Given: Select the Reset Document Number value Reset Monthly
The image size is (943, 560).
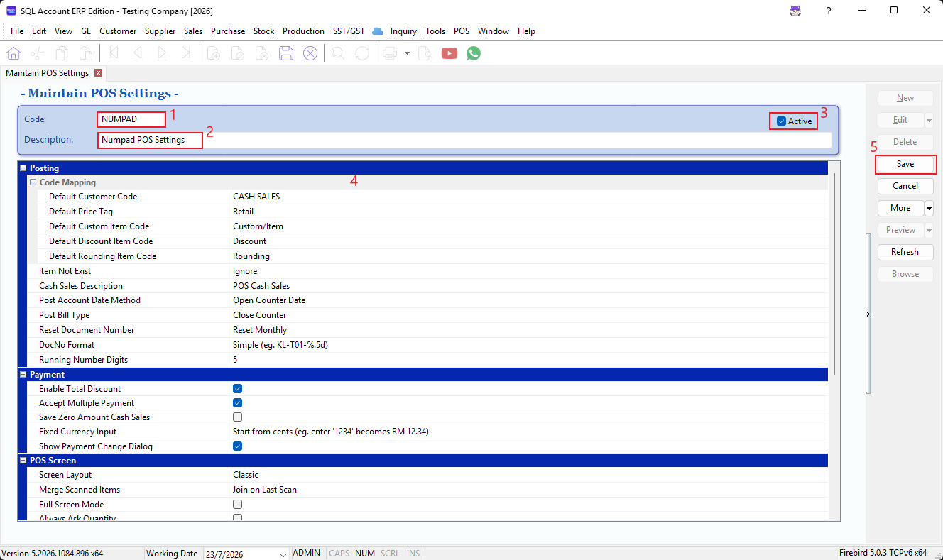Looking at the screenshot, I should pyautogui.click(x=260, y=330).
